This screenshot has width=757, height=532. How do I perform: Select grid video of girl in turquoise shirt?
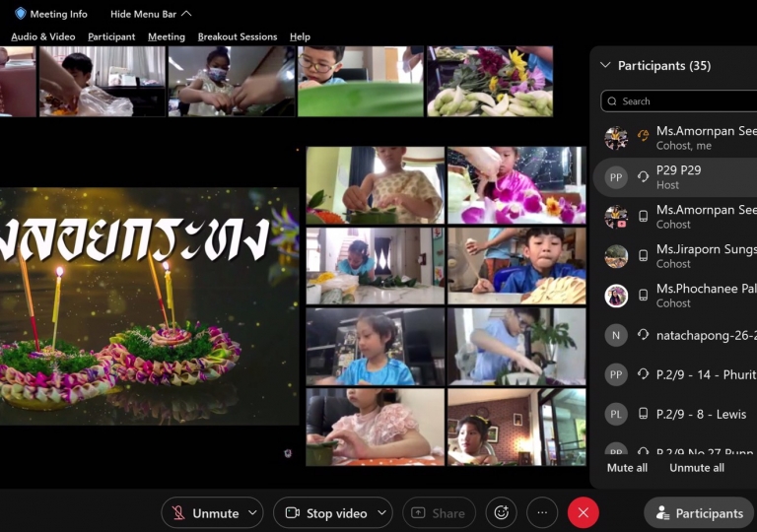(x=376, y=347)
